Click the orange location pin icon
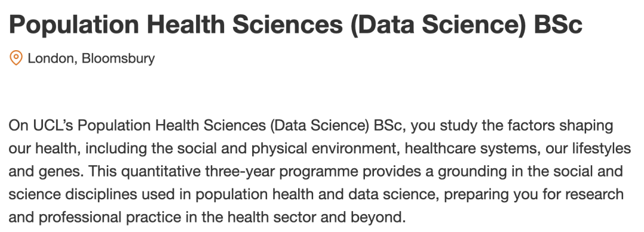 pyautogui.click(x=16, y=58)
